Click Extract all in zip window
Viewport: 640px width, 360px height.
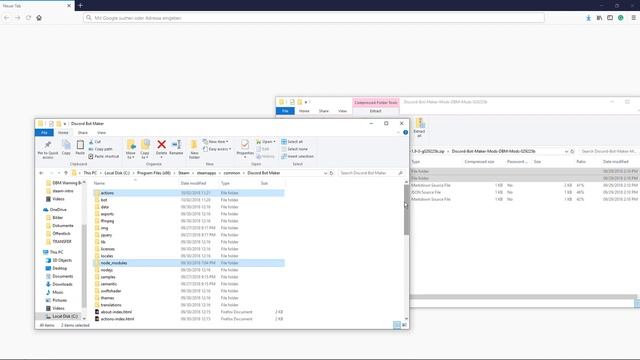coord(419,127)
